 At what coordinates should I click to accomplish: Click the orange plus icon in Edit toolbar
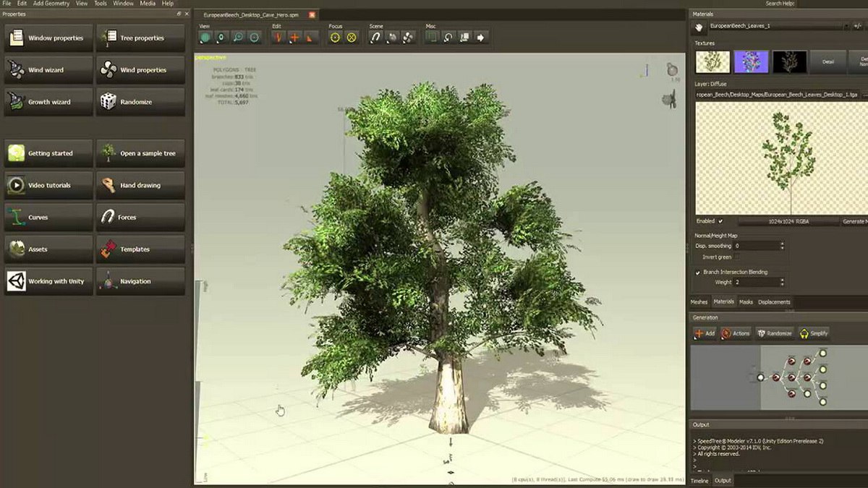(x=294, y=38)
